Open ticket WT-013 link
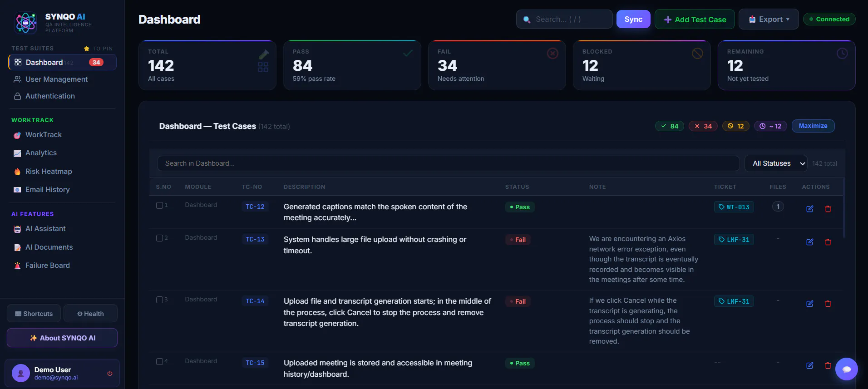 [734, 207]
